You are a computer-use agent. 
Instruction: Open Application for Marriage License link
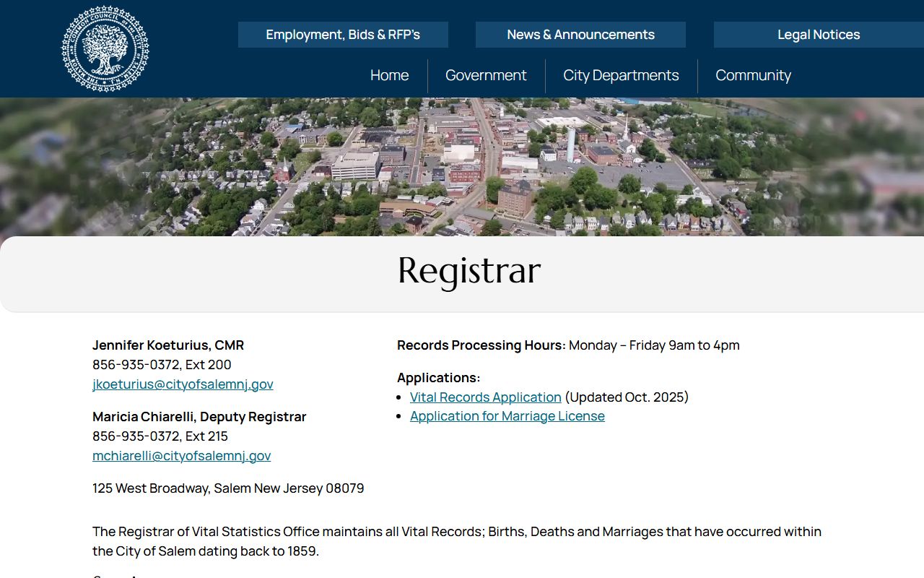click(x=507, y=416)
